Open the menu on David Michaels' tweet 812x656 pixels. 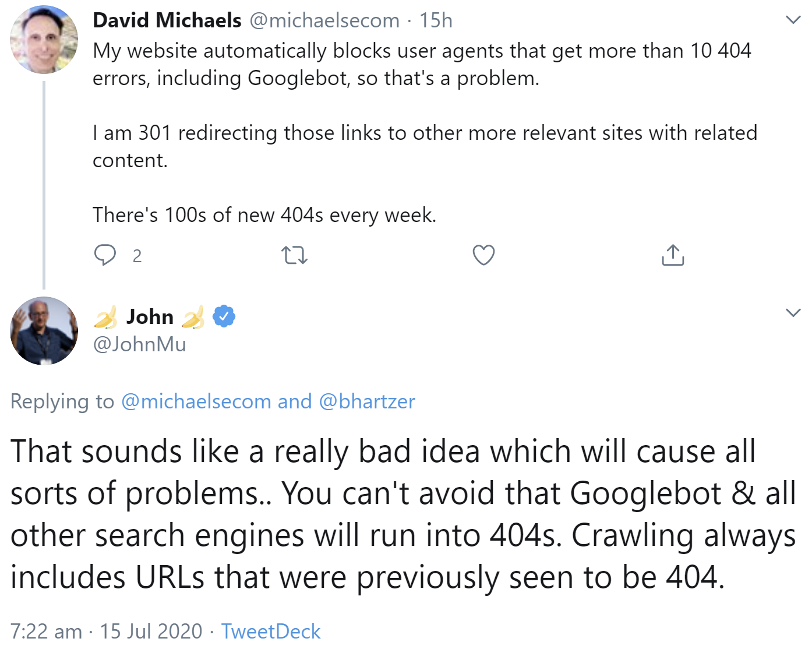click(x=792, y=19)
